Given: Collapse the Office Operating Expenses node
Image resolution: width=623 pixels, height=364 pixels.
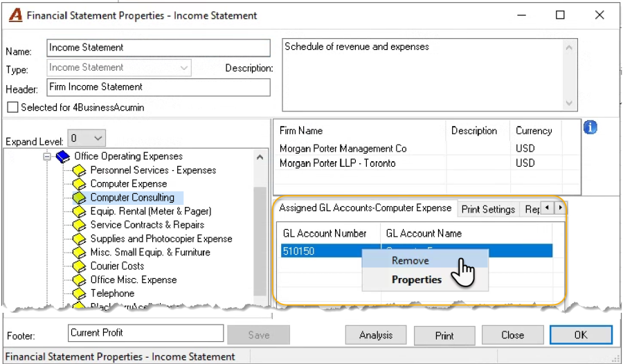Looking at the screenshot, I should click(47, 156).
